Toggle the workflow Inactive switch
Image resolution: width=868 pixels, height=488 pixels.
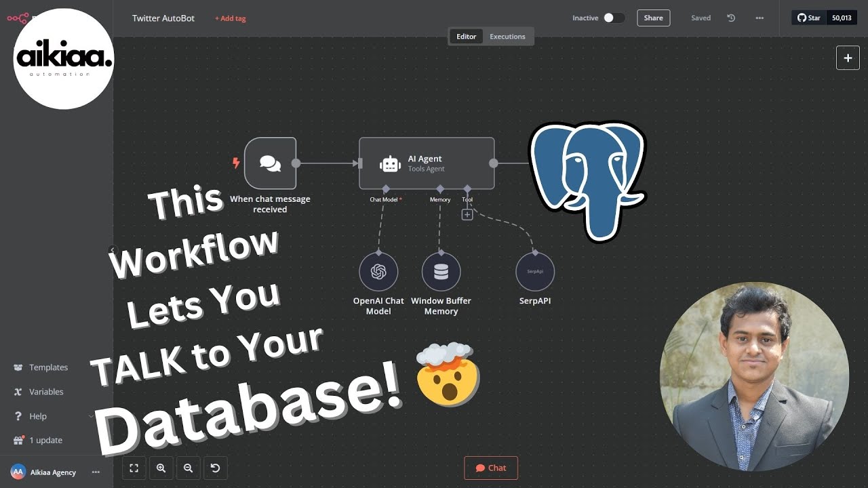click(614, 18)
